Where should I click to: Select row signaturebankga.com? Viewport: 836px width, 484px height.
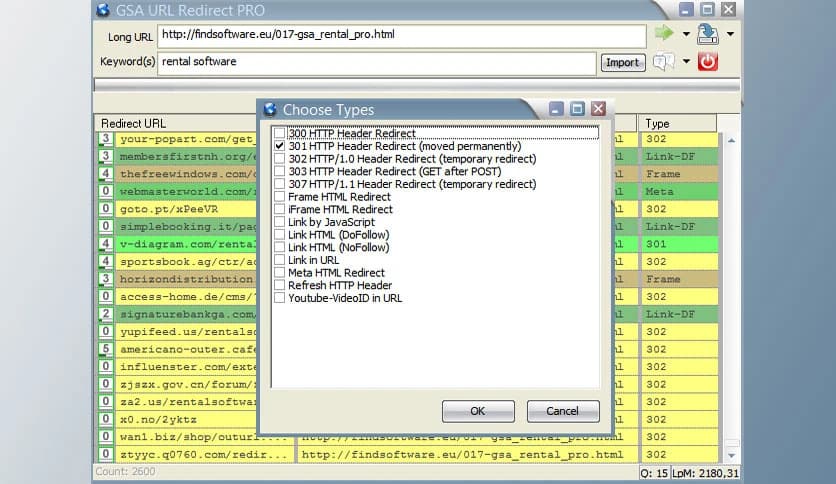click(x=186, y=314)
